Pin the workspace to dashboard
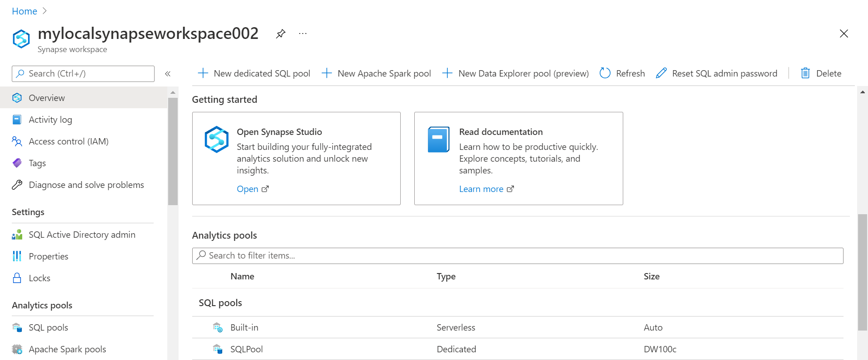The width and height of the screenshot is (868, 360). coord(281,34)
